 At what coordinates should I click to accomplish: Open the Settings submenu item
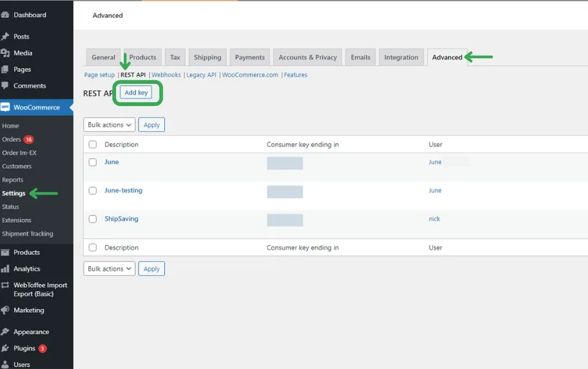13,193
